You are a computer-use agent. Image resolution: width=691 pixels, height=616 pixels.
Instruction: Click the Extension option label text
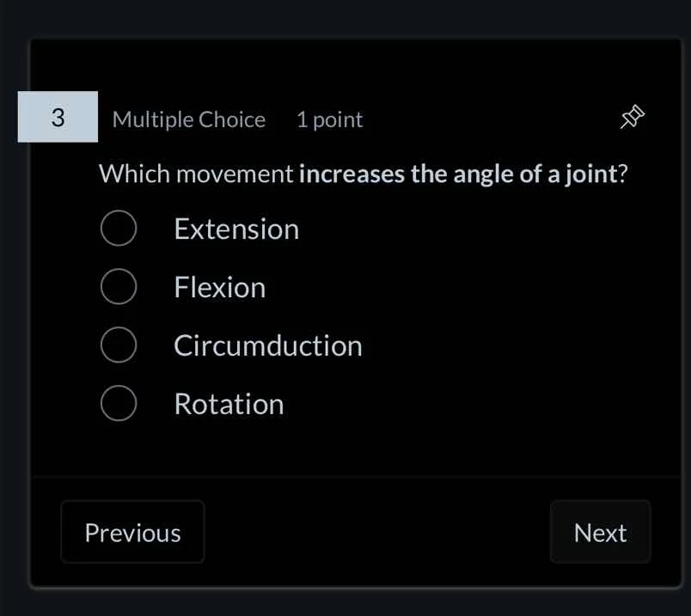click(x=235, y=228)
